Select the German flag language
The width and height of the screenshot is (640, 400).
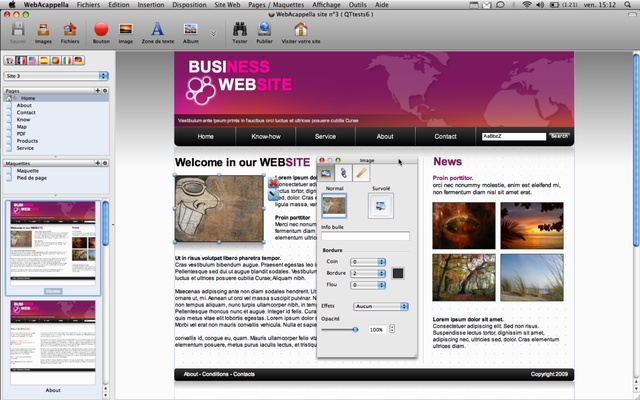pyautogui.click(x=78, y=60)
